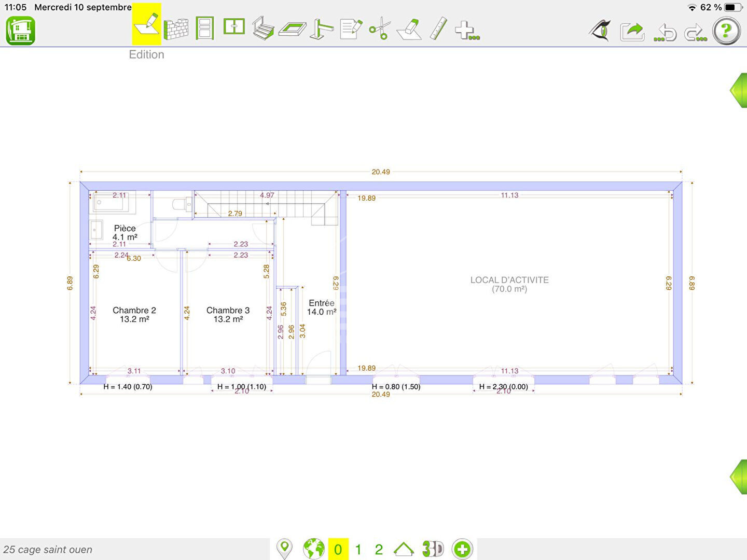Click the share export button
Viewport: 747px width, 560px height.
tap(632, 31)
